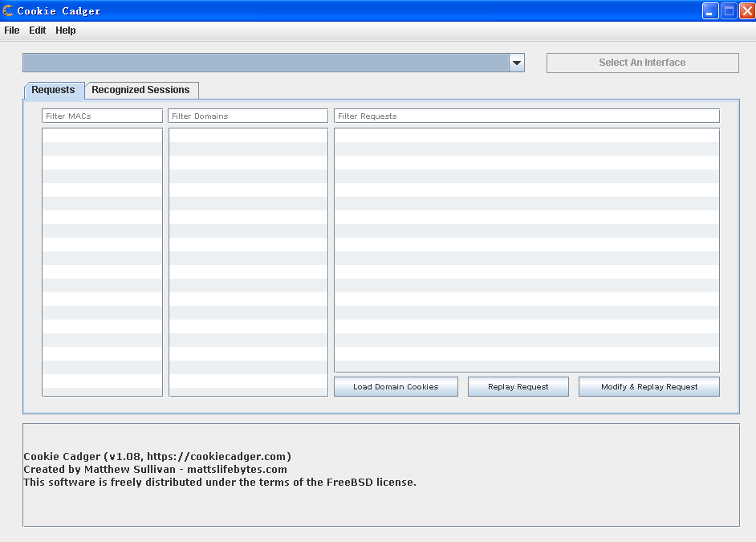
Task: Click the requests list panel
Action: (x=527, y=250)
